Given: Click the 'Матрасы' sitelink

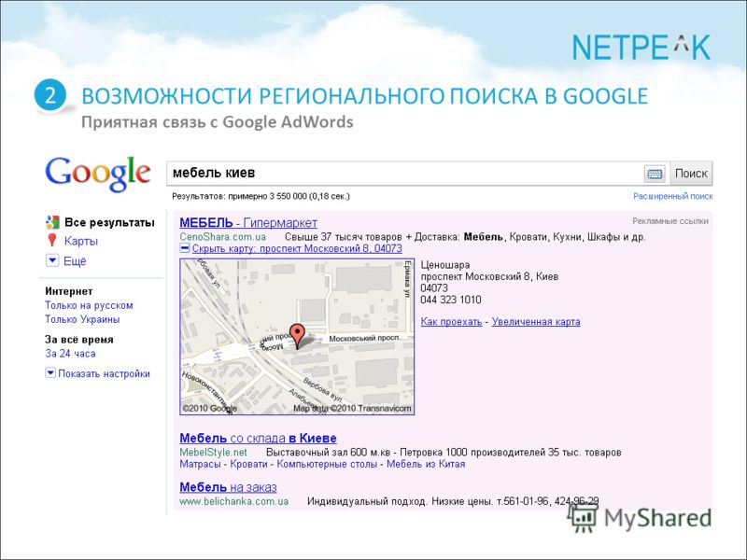Looking at the screenshot, I should 200,464.
